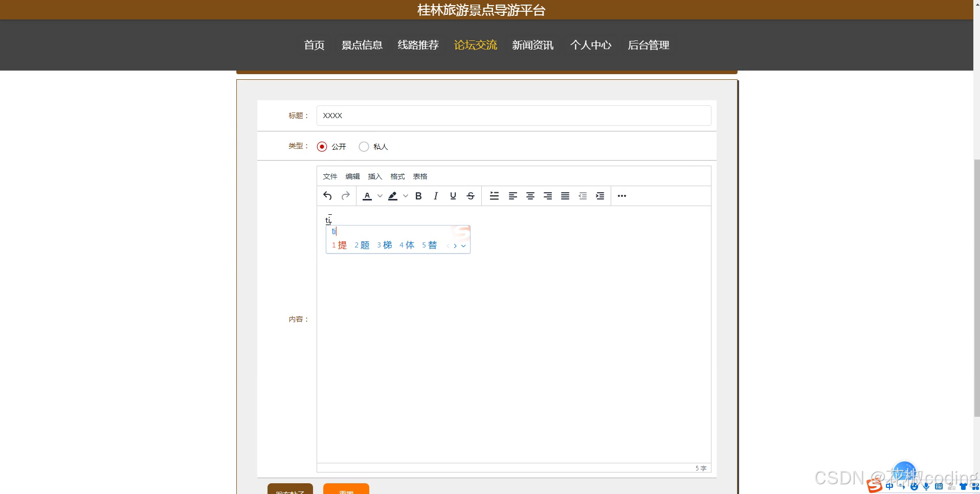Select the 公开 radio button
Screen dimensions: 980x494
click(322, 146)
